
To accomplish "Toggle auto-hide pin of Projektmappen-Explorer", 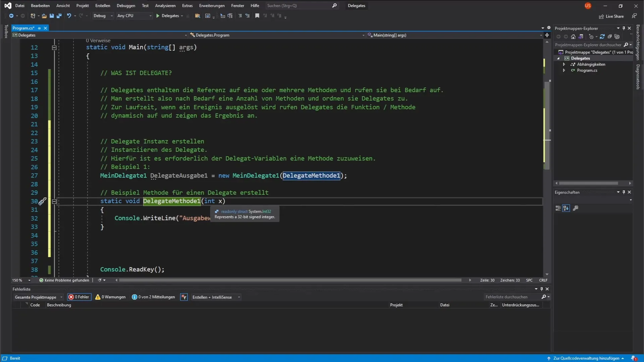I will [x=624, y=28].
